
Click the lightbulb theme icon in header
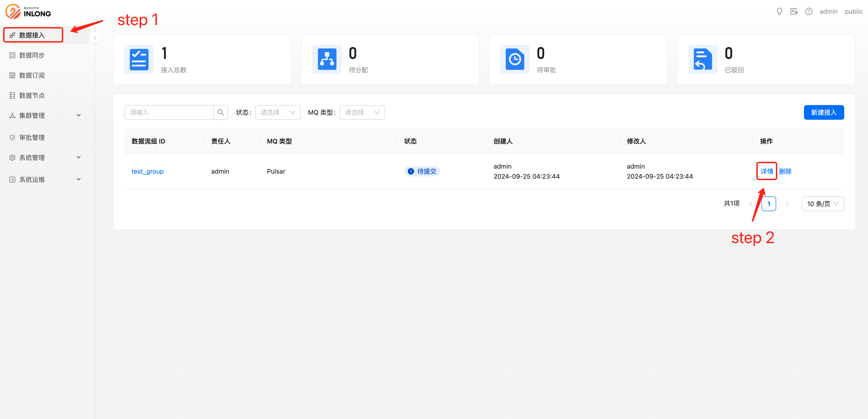(x=779, y=11)
